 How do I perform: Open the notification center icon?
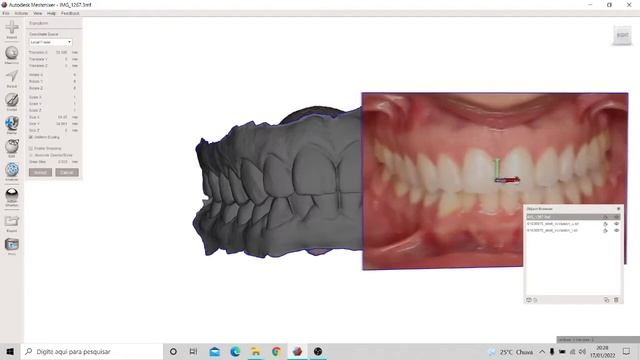(x=627, y=351)
